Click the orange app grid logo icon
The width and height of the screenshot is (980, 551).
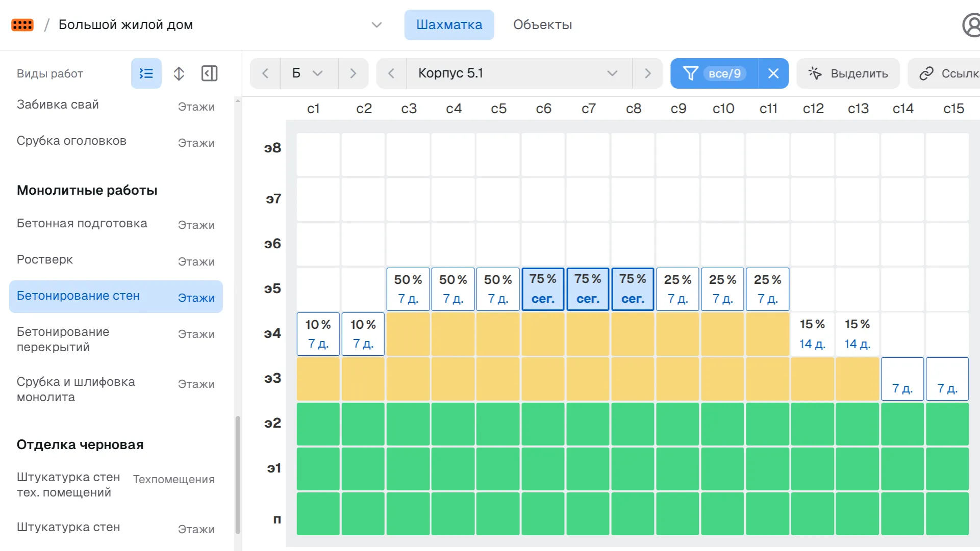tap(22, 24)
